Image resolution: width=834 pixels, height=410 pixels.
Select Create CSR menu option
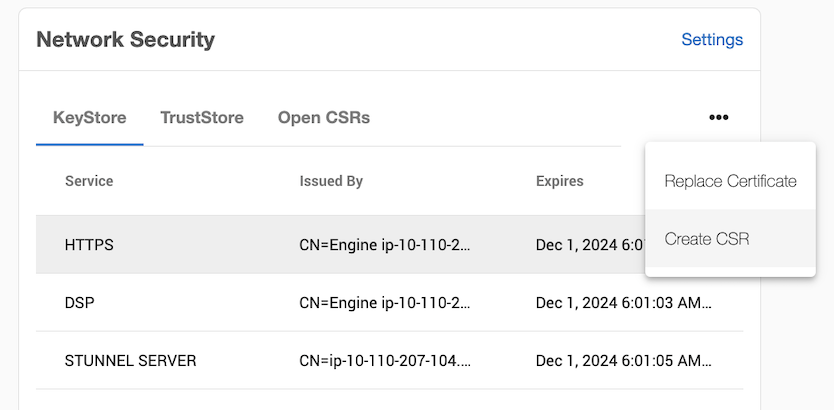707,239
